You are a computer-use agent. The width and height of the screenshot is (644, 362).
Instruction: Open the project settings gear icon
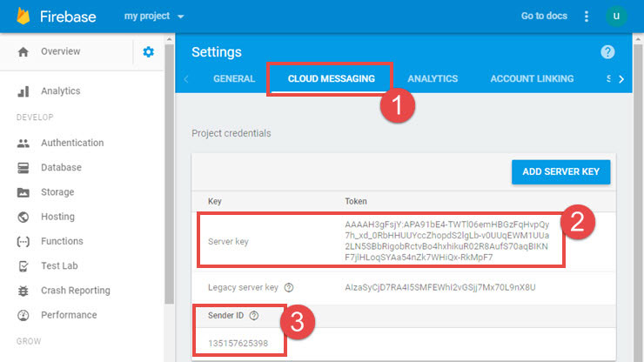pyautogui.click(x=148, y=51)
